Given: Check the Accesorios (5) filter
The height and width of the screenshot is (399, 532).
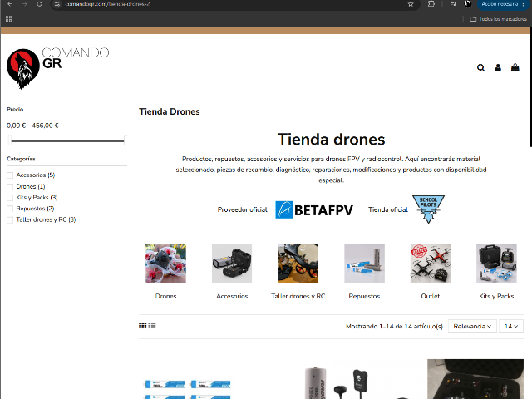Looking at the screenshot, I should coord(10,175).
